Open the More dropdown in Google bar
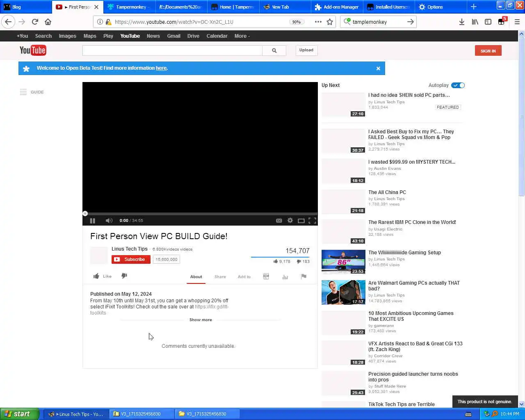 (242, 36)
